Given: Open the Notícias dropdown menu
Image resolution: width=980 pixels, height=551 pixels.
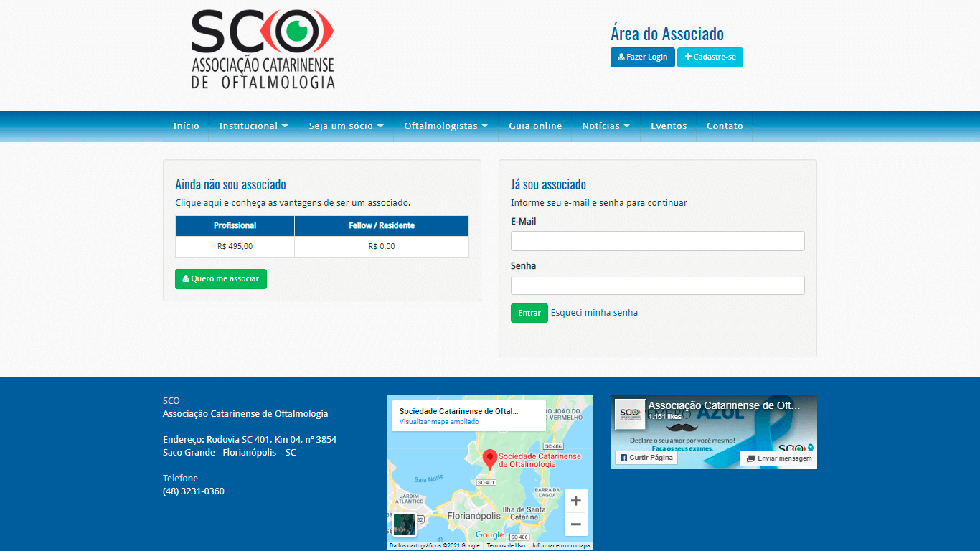Looking at the screenshot, I should tap(606, 126).
